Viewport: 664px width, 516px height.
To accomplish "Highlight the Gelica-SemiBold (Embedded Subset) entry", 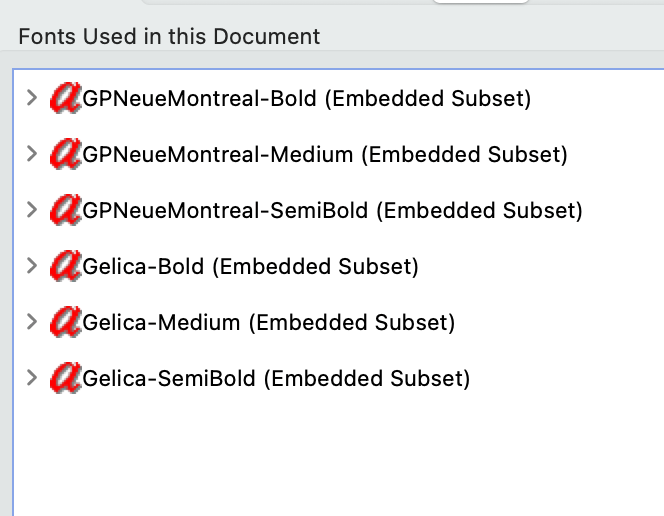I will click(276, 379).
